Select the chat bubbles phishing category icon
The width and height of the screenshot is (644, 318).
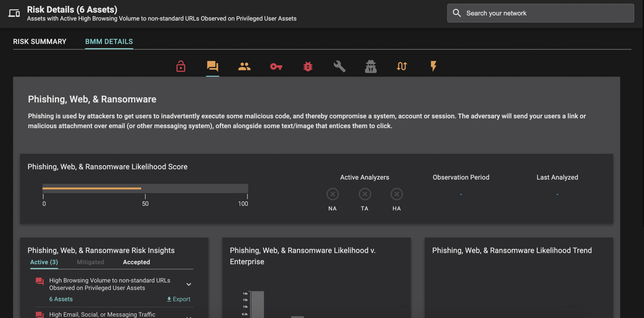[x=213, y=66]
